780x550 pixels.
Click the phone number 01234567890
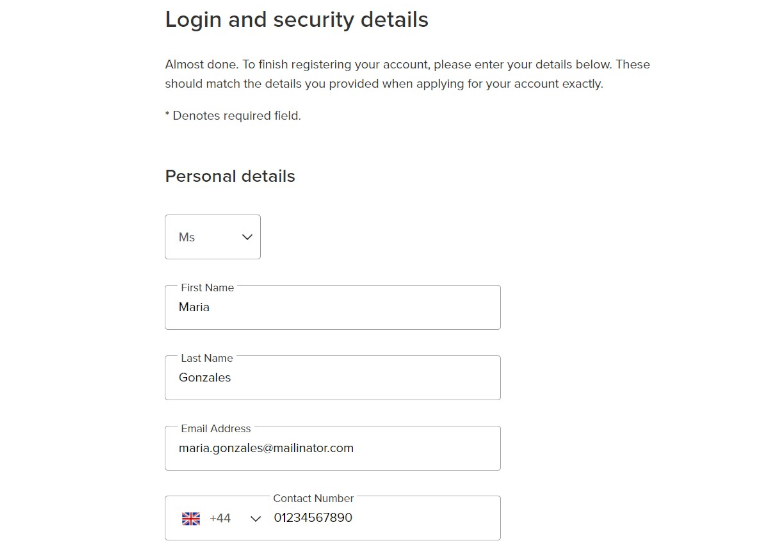pos(313,518)
